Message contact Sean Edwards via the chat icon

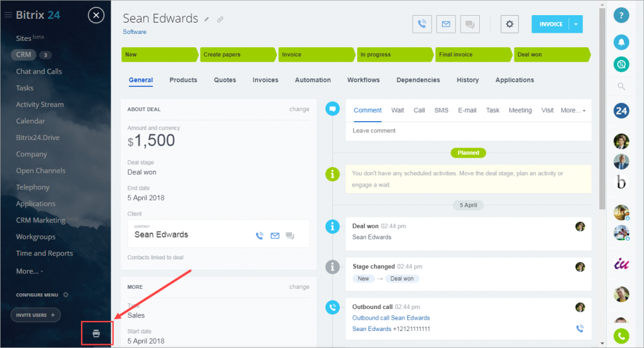(290, 236)
